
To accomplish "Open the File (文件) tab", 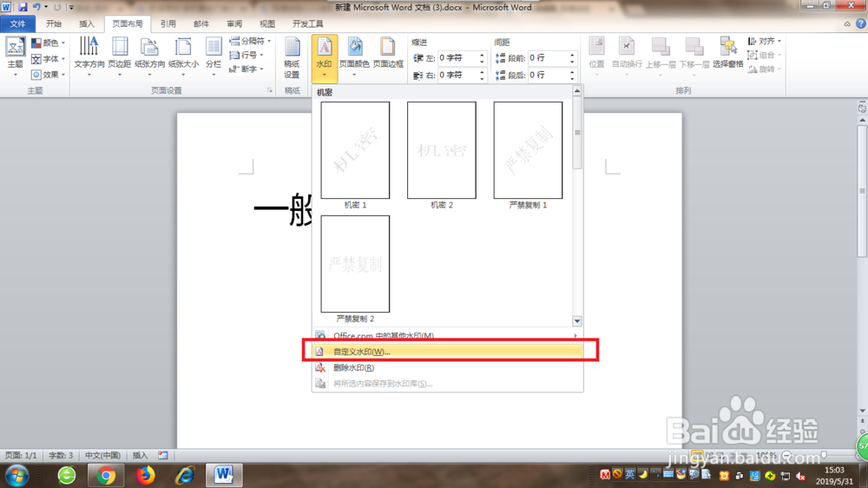I will tap(17, 23).
